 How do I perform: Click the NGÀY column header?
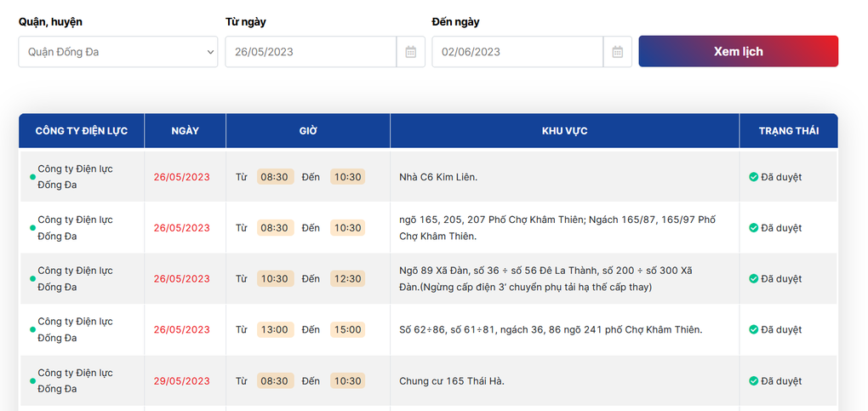coord(185,131)
